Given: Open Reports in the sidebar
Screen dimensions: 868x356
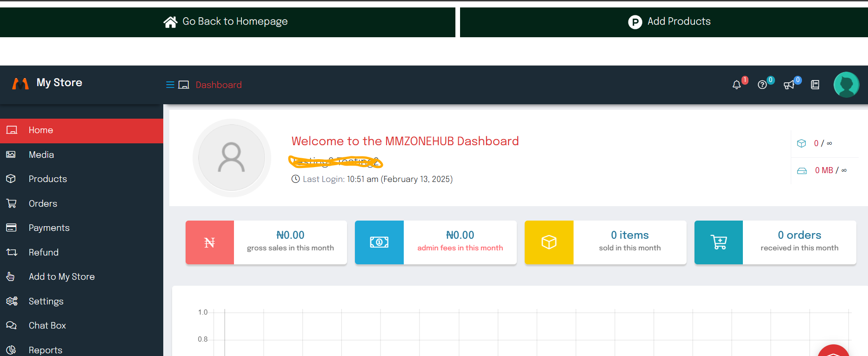Looking at the screenshot, I should tap(81, 350).
